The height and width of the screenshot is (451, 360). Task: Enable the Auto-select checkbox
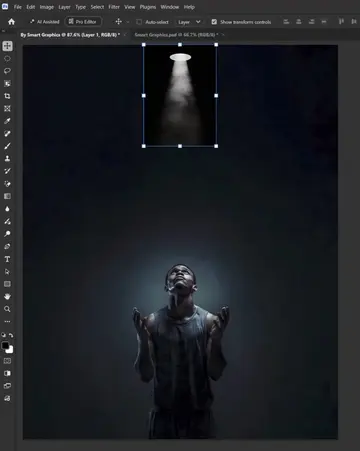click(139, 22)
